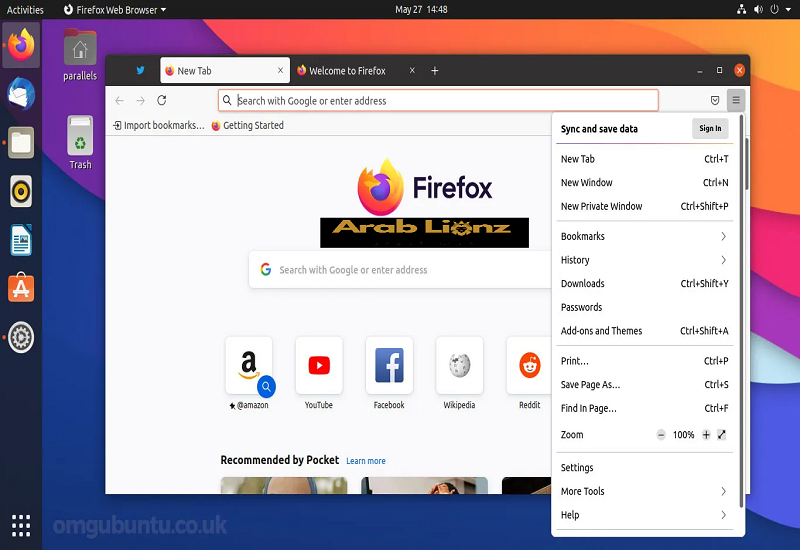800x550 pixels.
Task: Switch to the pinned Twitter tab
Action: pyautogui.click(x=140, y=70)
